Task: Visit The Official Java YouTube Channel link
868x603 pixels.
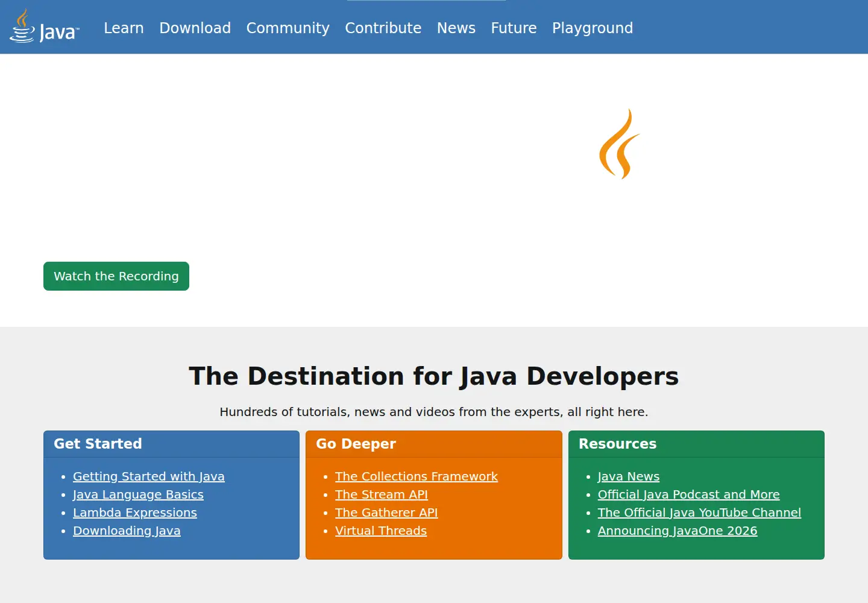Action: (x=699, y=513)
